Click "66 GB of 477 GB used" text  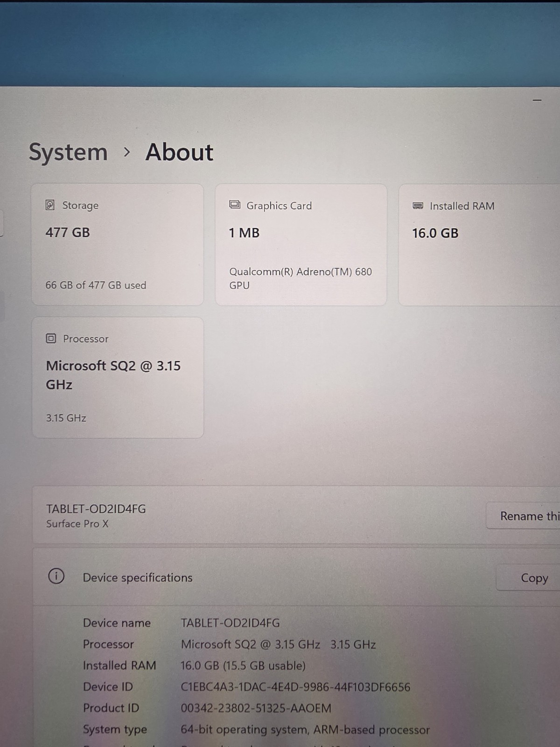click(x=96, y=285)
